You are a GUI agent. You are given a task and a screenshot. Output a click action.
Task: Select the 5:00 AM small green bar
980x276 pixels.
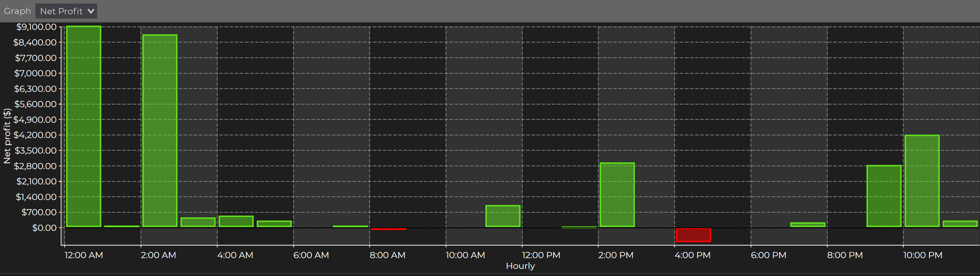point(274,223)
